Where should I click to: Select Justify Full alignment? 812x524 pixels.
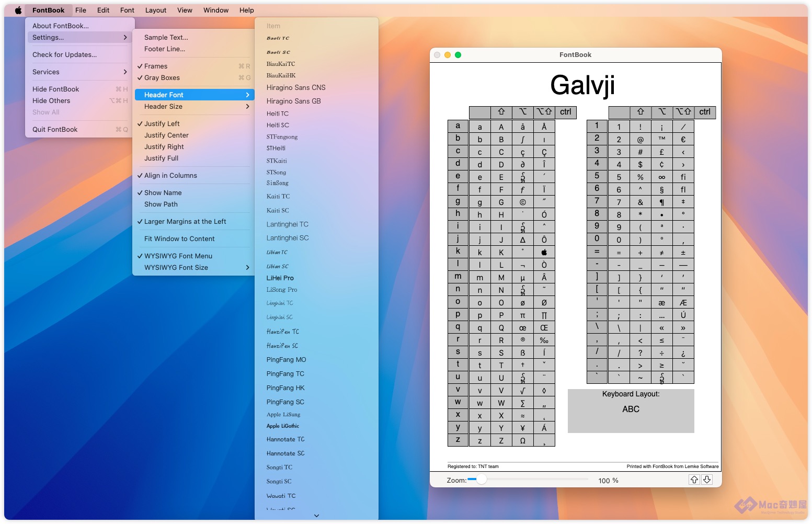pos(193,158)
